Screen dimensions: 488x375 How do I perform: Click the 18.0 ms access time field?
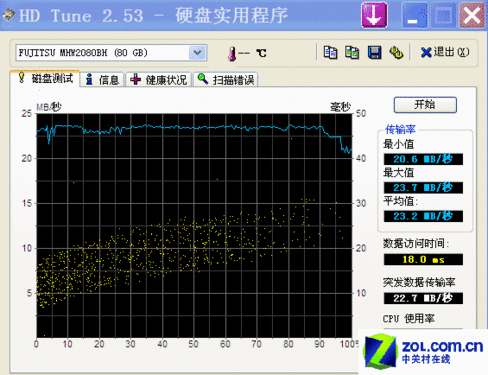tap(423, 259)
